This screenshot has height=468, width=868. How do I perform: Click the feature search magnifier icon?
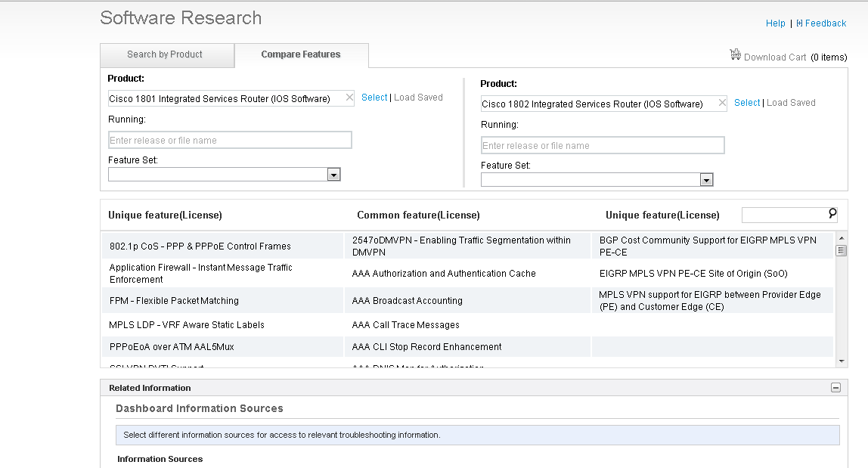click(832, 213)
